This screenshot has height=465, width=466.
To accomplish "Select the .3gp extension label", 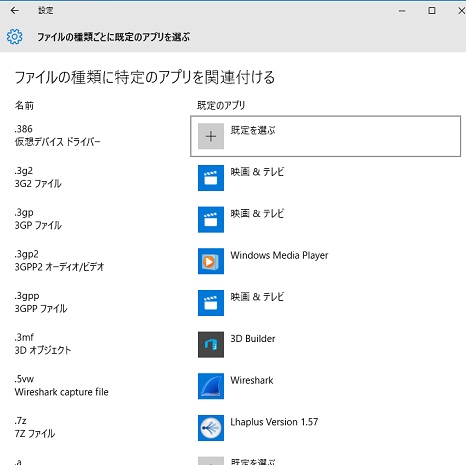I will coord(24,212).
